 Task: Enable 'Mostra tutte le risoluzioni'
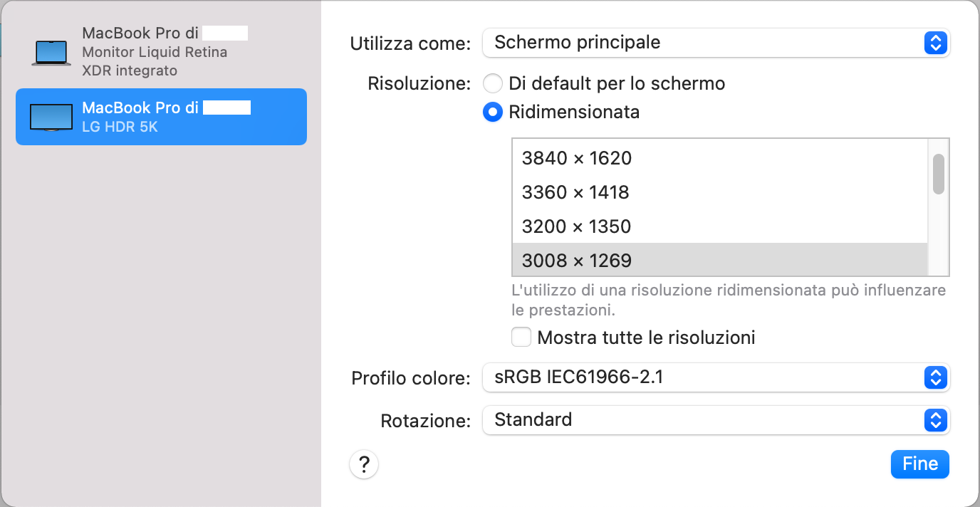pos(521,337)
